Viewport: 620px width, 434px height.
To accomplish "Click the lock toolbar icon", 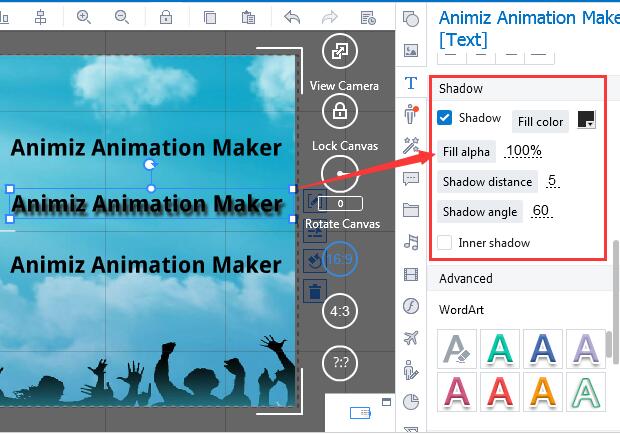I will tap(166, 17).
